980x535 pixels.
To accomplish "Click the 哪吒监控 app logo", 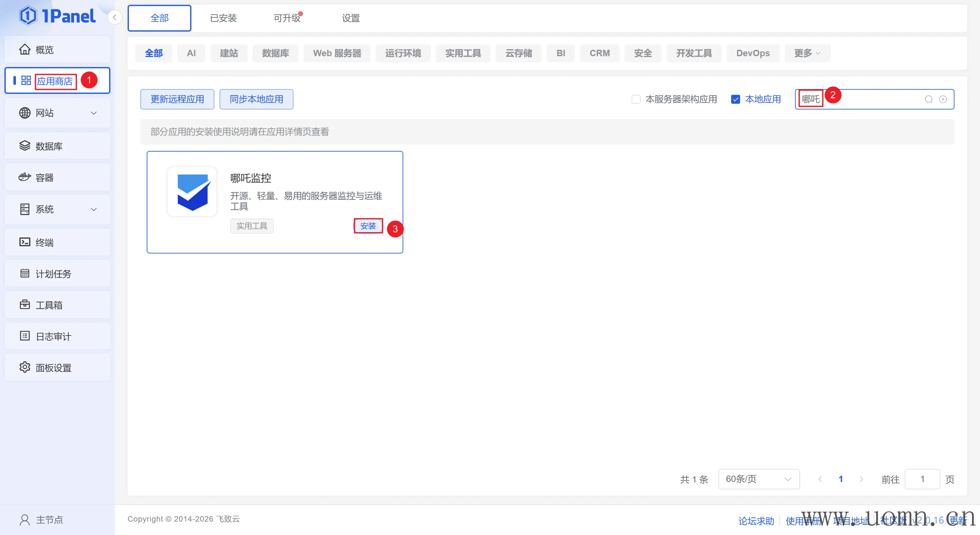I will [192, 192].
